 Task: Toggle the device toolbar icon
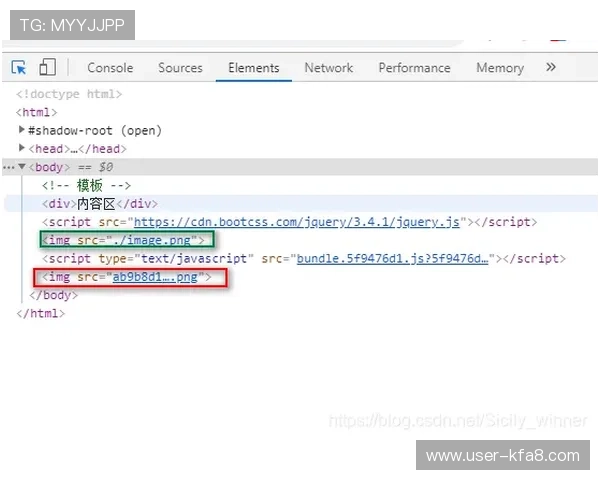(x=47, y=68)
